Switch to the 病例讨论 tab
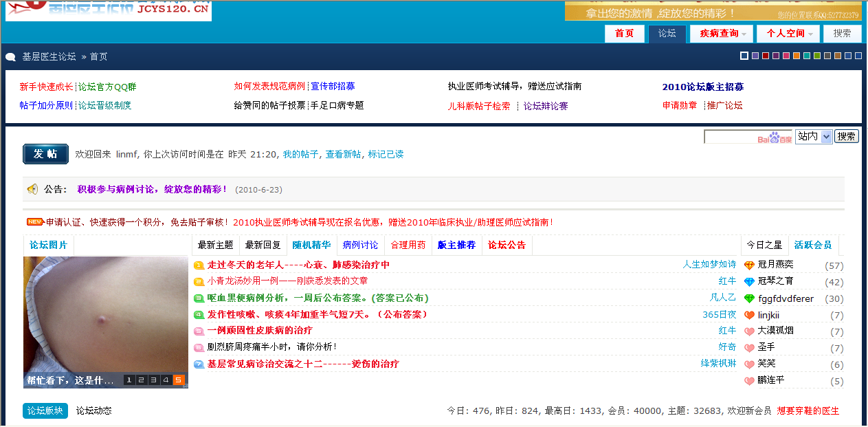Image resolution: width=868 pixels, height=427 pixels. pos(360,245)
